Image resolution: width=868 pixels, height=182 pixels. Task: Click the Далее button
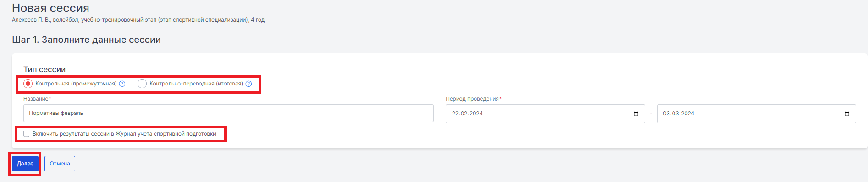click(x=25, y=164)
